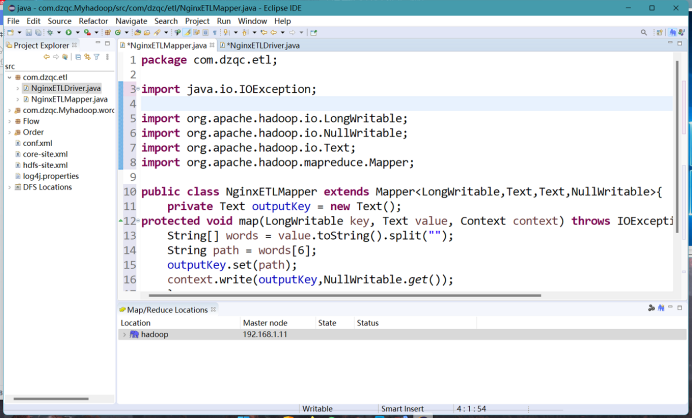Image resolution: width=692 pixels, height=419 pixels.
Task: Click the Open Perspective icon
Action: point(659,32)
